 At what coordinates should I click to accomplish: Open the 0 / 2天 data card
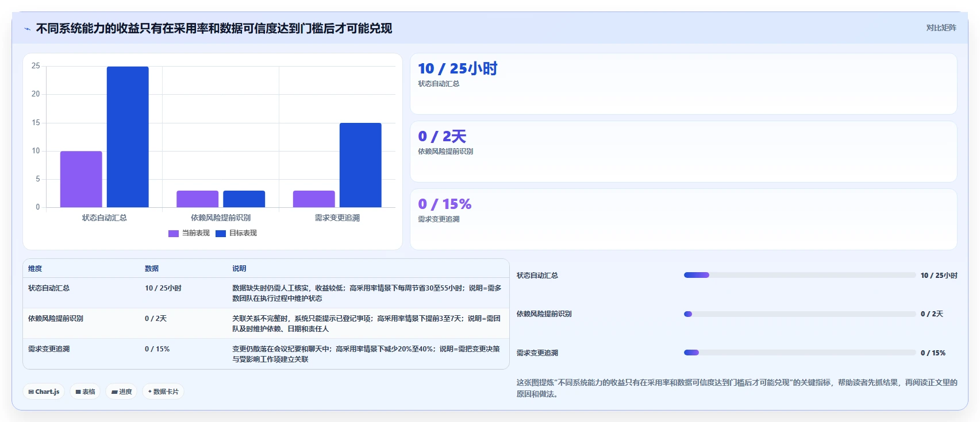[x=683, y=152]
